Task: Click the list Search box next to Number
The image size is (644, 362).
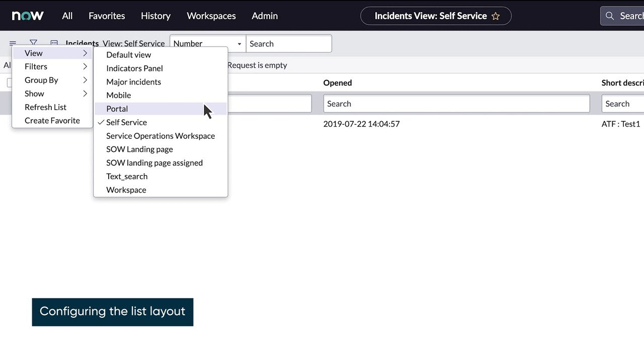Action: (x=289, y=44)
